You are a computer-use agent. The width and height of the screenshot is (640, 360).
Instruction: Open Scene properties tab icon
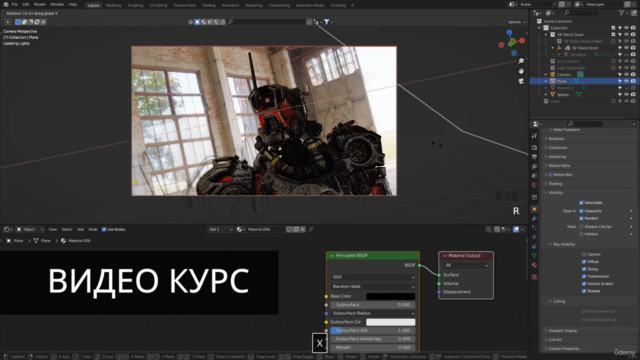[534, 176]
